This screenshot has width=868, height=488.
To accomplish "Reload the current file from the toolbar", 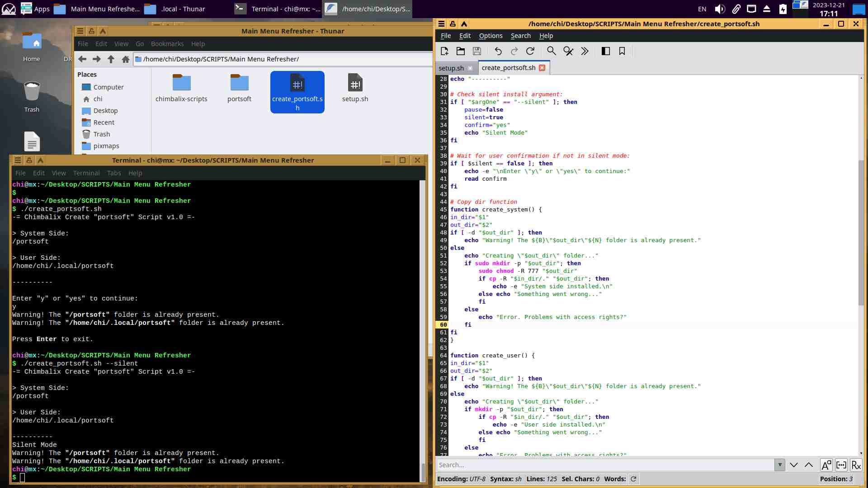I will pos(530,51).
